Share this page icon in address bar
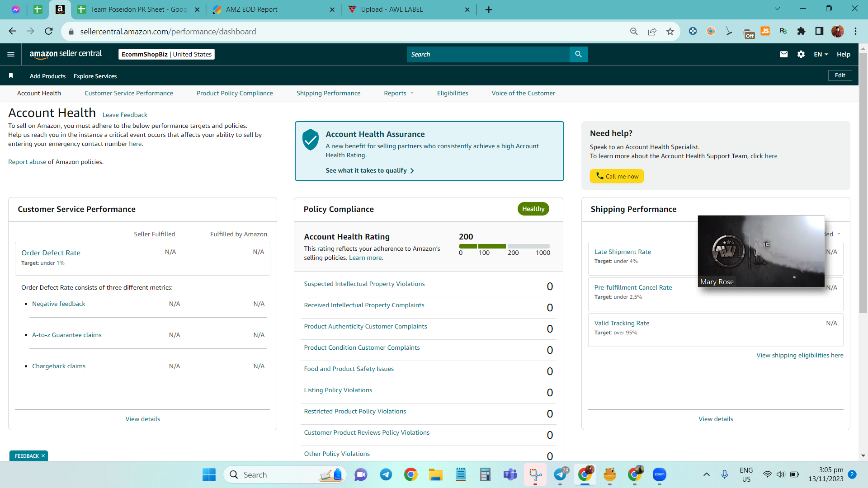Viewport: 868px width, 488px height. (x=652, y=31)
